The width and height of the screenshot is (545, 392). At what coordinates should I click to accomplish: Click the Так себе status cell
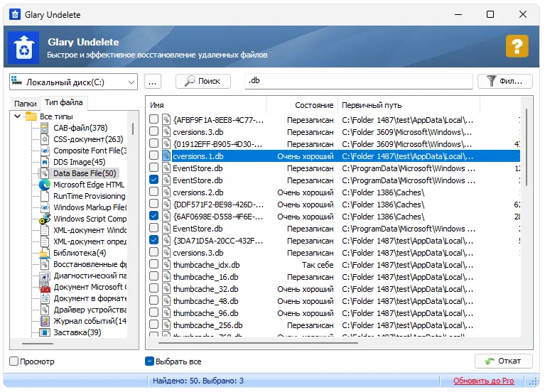[318, 265]
